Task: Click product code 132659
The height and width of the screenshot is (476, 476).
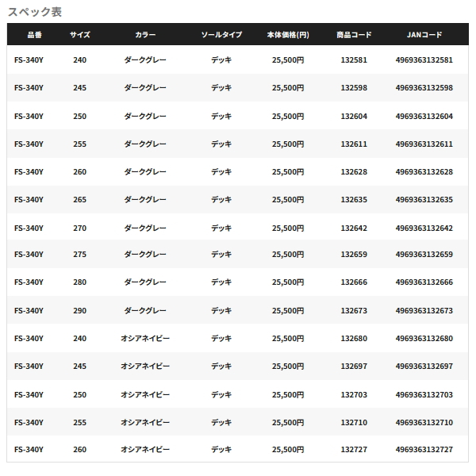Action: [354, 255]
